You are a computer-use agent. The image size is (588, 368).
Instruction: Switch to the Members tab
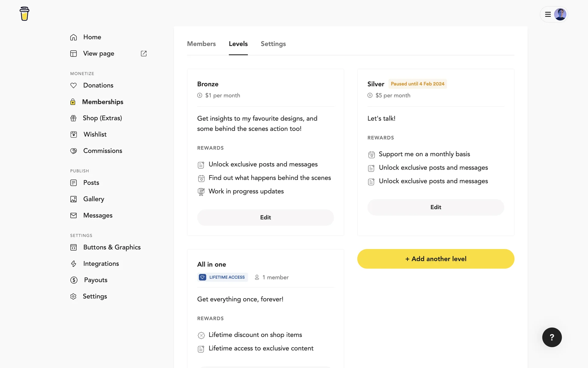coord(201,44)
